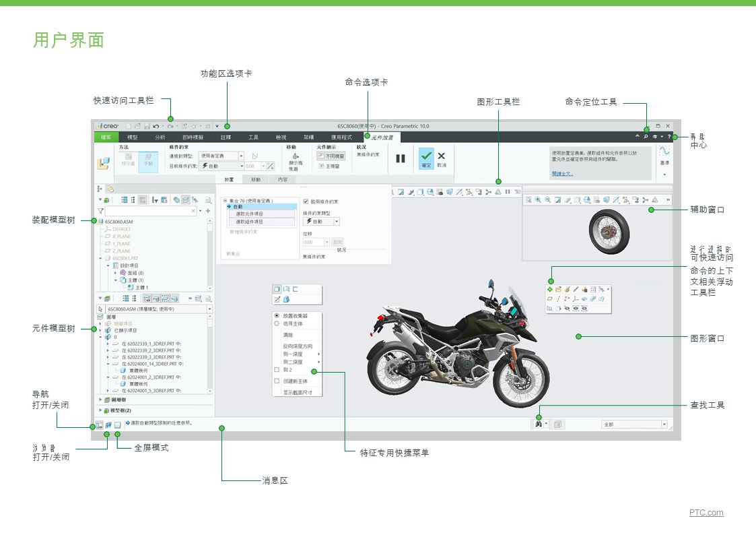The image size is (756, 535).
Task: Click the green diamond icon in floating toolbar
Action: point(549,290)
